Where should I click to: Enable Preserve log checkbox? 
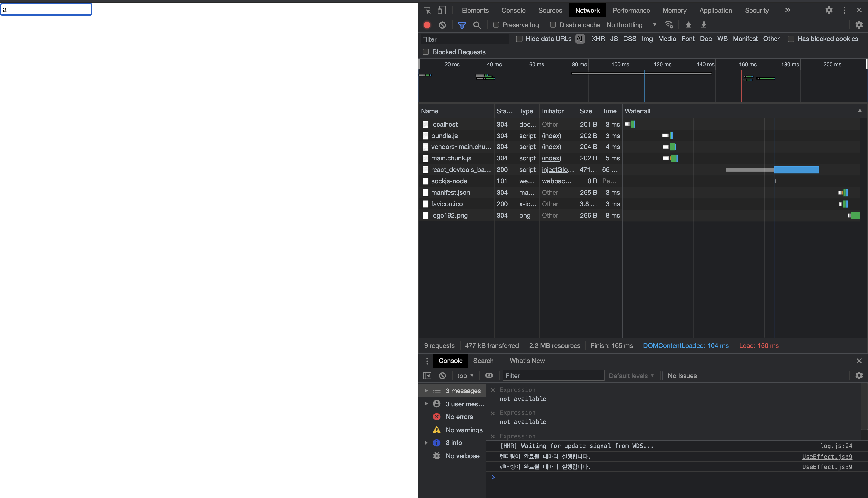click(496, 25)
